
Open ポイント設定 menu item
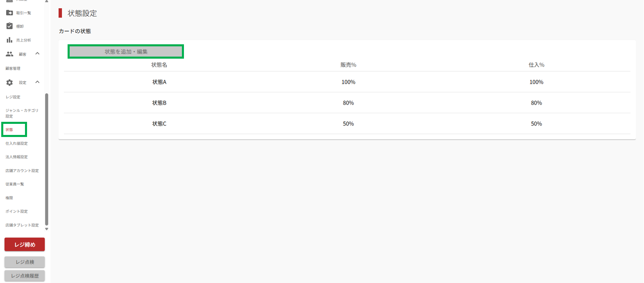point(17,212)
